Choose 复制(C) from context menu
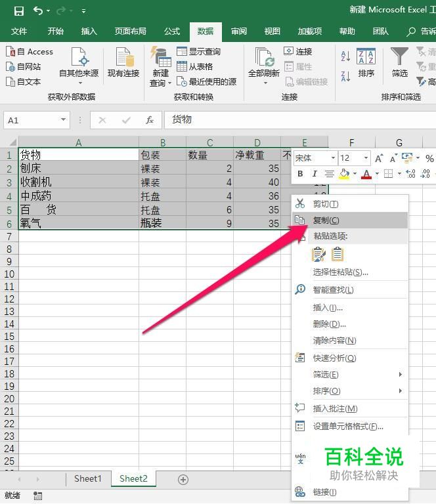The image size is (436, 504). coord(350,220)
